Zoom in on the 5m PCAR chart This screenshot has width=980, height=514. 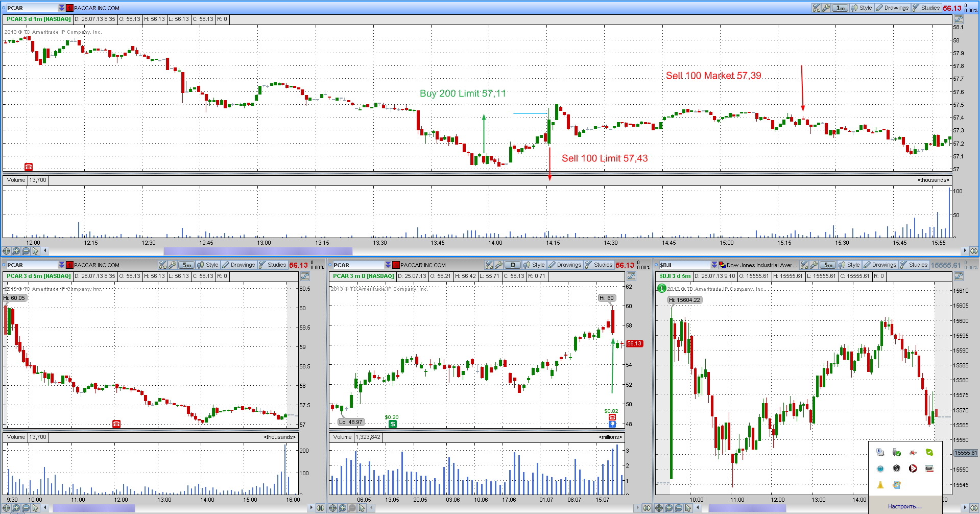point(16,508)
